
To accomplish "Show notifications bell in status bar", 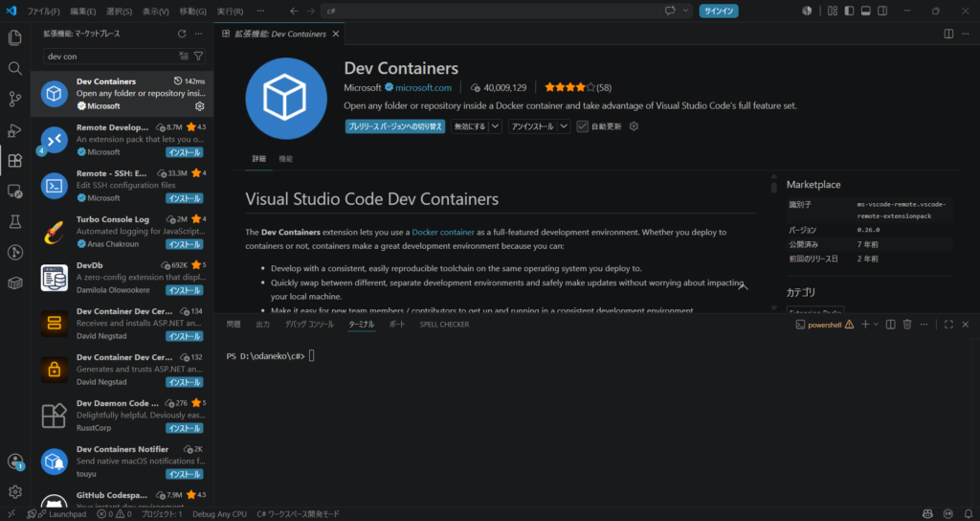I will coord(969,514).
